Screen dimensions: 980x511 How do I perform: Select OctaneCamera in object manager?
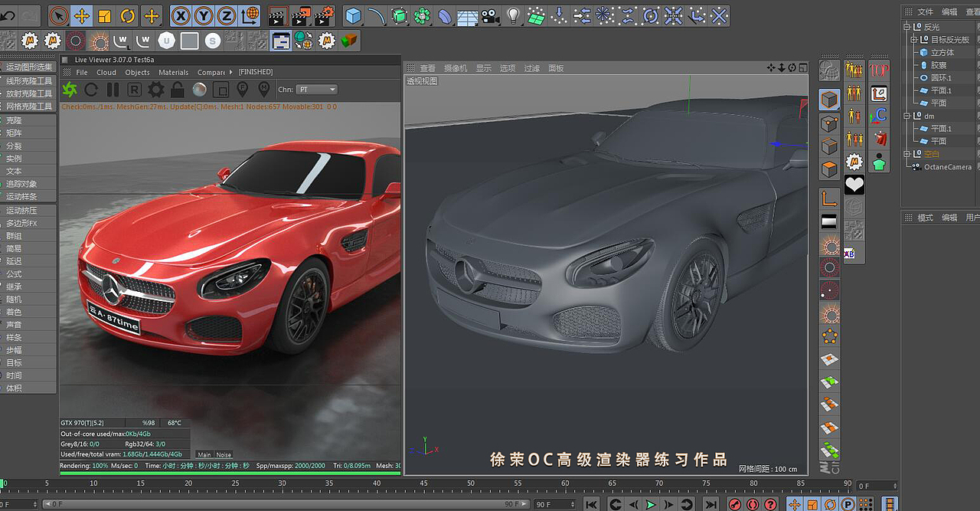[x=948, y=166]
